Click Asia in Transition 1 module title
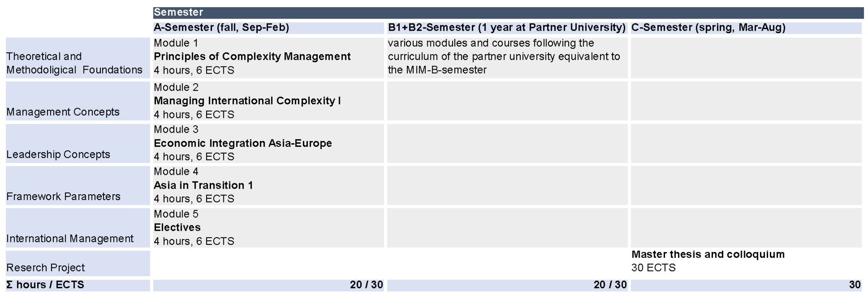The width and height of the screenshot is (868, 299). pyautogui.click(x=203, y=185)
